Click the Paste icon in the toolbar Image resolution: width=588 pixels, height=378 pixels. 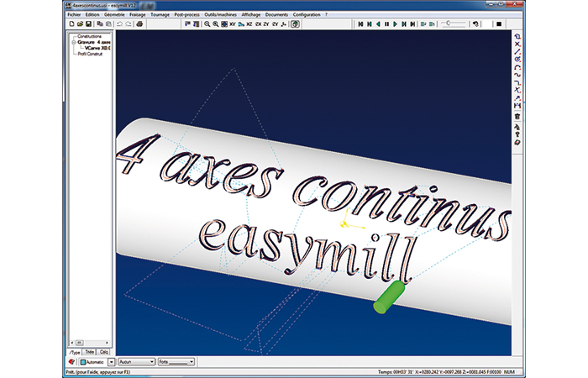click(108, 24)
